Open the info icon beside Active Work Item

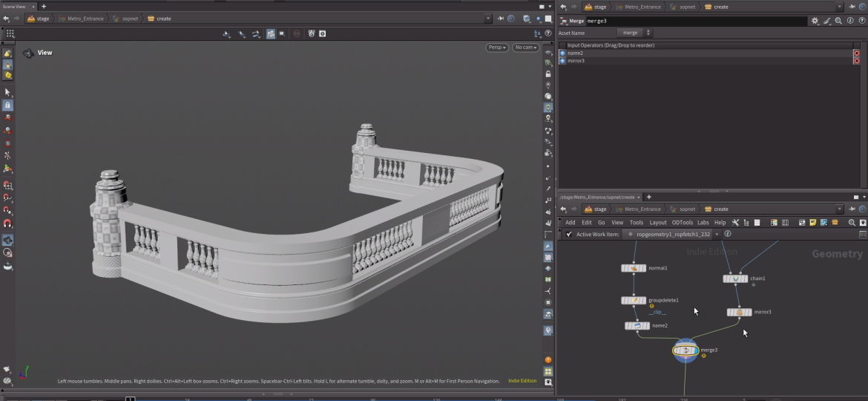point(727,234)
